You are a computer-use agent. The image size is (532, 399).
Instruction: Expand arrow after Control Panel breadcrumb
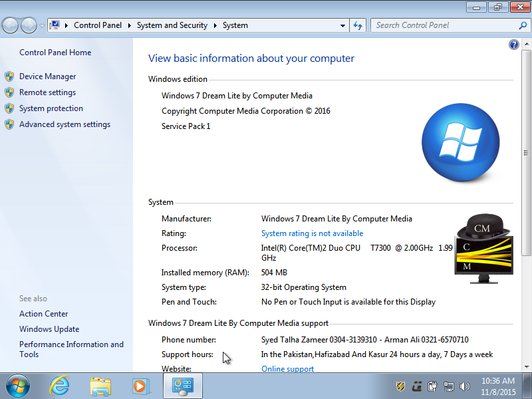[129, 25]
